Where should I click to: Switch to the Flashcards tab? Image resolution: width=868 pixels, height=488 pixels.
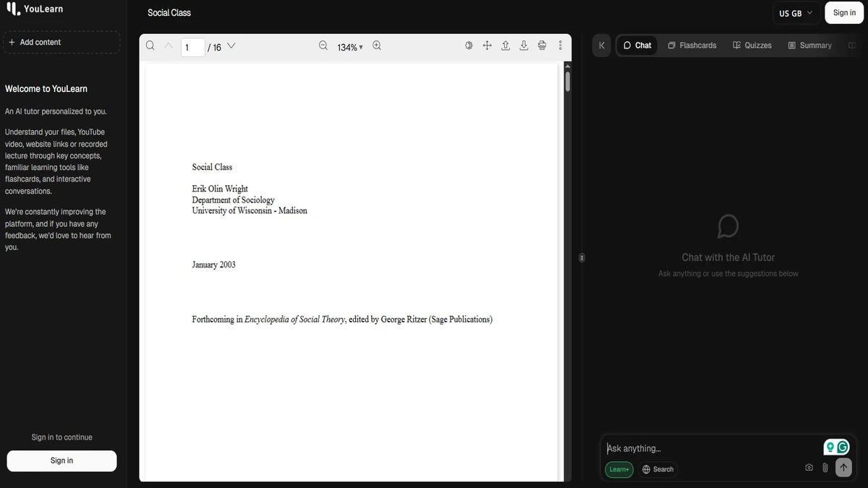(692, 45)
